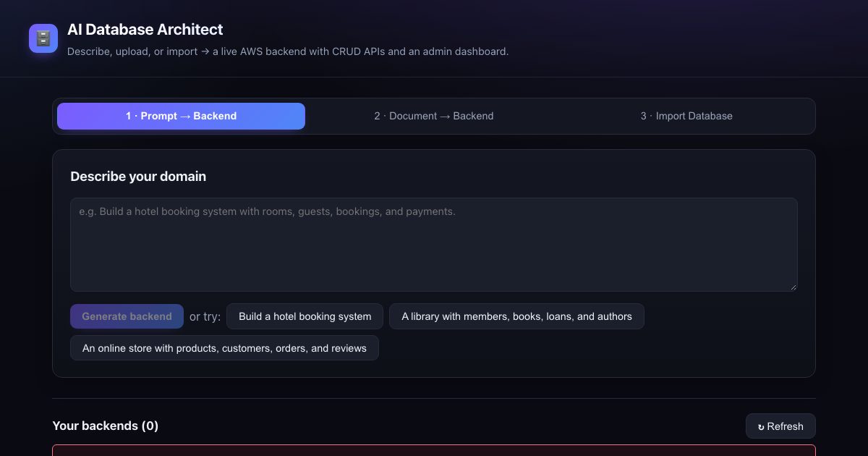Try the hotel booking system example
The image size is (868, 456).
tap(305, 316)
